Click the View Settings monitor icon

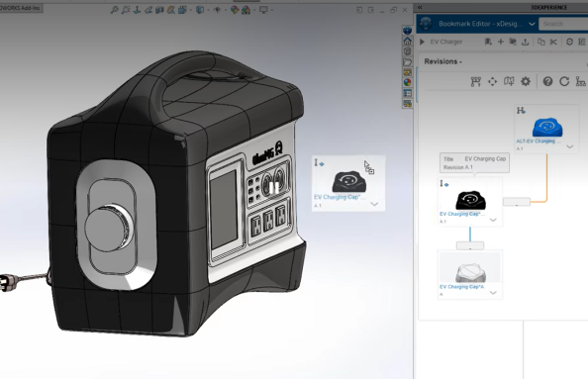coord(263,10)
